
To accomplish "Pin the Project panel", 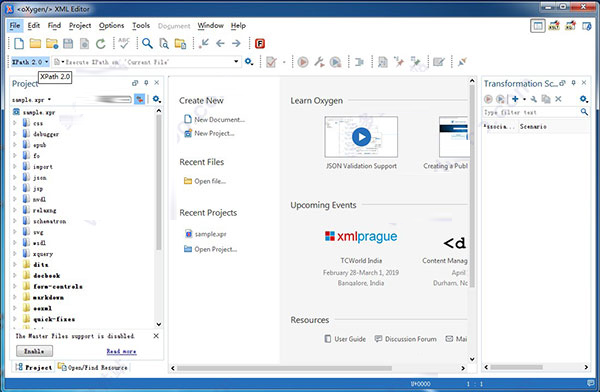I will (146, 83).
